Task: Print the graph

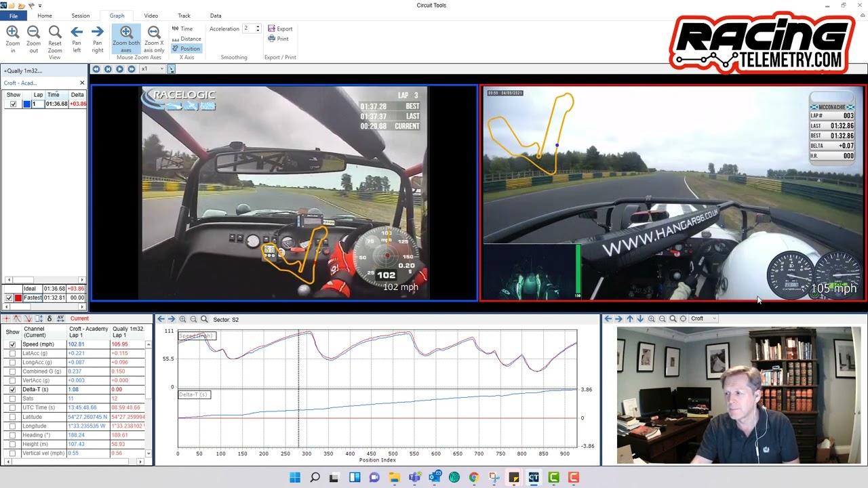Action: 278,39
